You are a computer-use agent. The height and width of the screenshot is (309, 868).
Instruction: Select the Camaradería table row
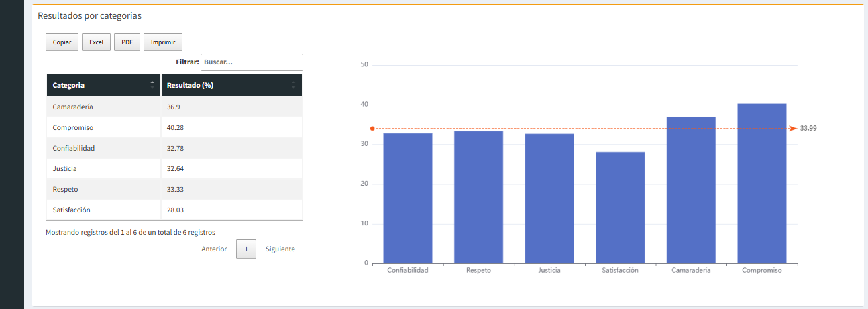point(174,107)
